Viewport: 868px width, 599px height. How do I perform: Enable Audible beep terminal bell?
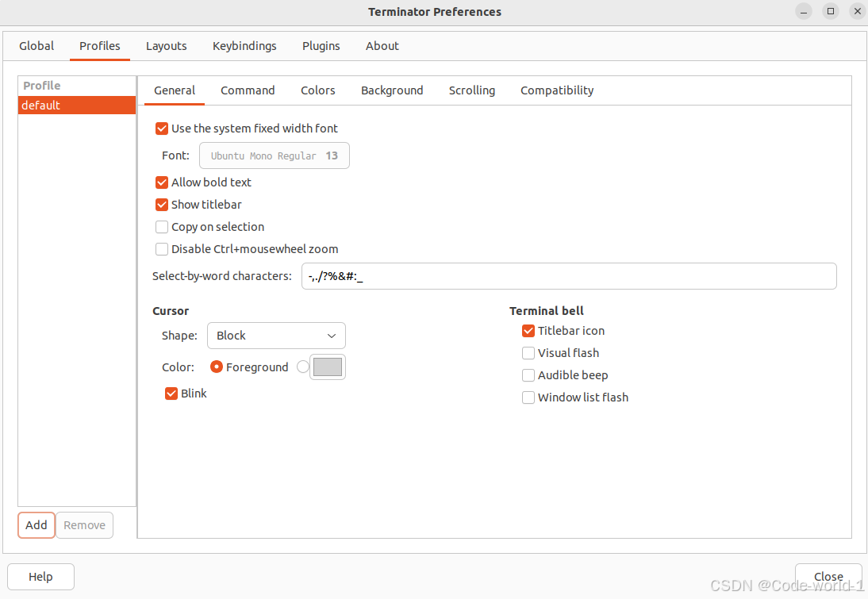528,375
